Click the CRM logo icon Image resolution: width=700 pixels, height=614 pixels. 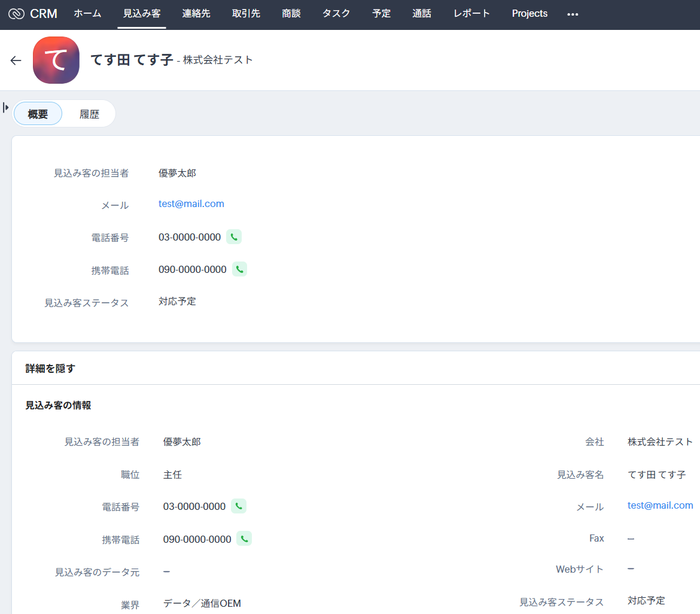click(x=17, y=14)
